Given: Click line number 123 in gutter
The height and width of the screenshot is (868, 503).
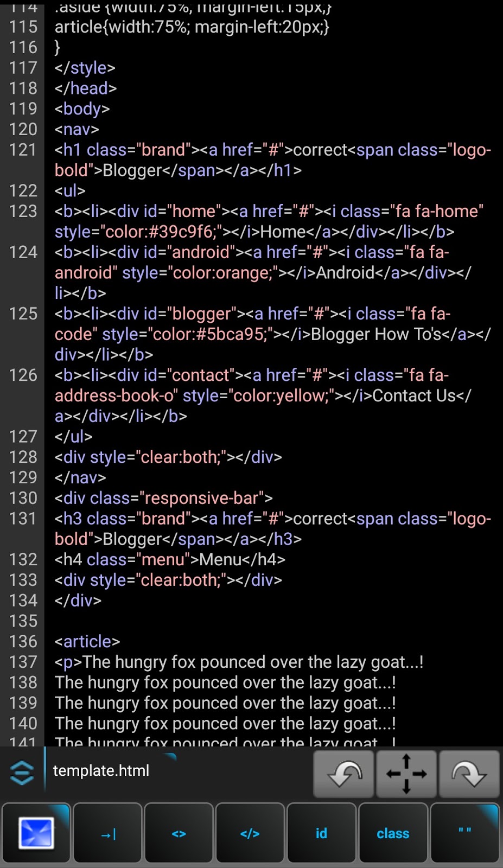Looking at the screenshot, I should [23, 211].
